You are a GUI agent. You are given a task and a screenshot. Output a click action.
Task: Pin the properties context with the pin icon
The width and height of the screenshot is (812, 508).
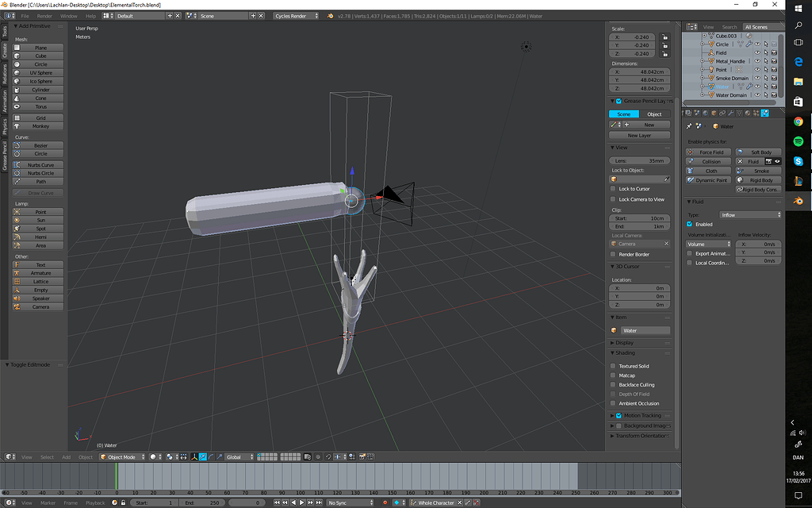tap(689, 126)
